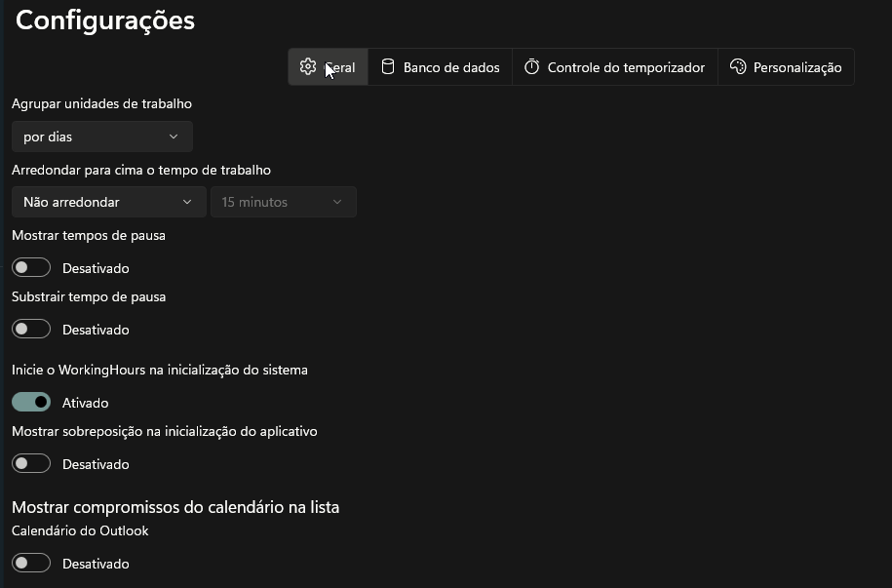Click the chevron arrow on '15 minutos' box
892x588 pixels.
click(337, 202)
